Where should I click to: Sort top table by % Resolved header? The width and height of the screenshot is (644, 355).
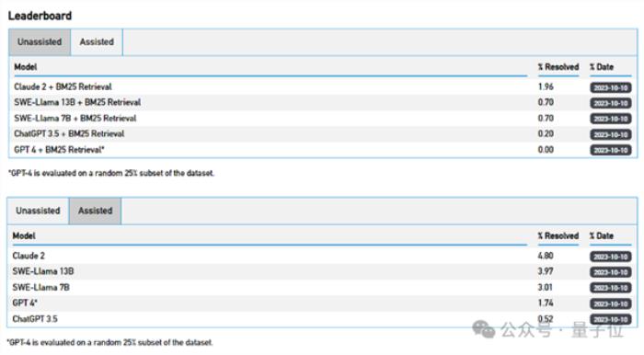(x=558, y=67)
